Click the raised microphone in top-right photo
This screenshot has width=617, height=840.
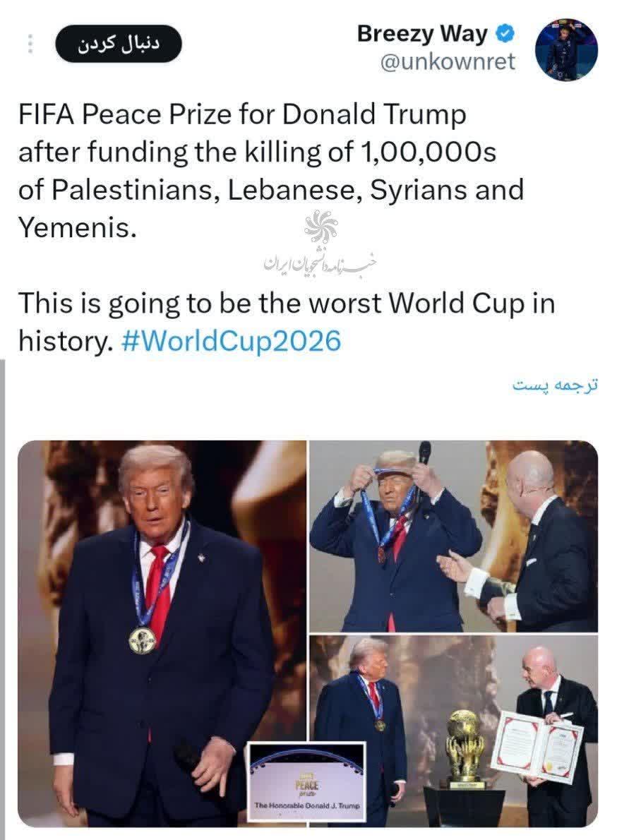[425, 453]
